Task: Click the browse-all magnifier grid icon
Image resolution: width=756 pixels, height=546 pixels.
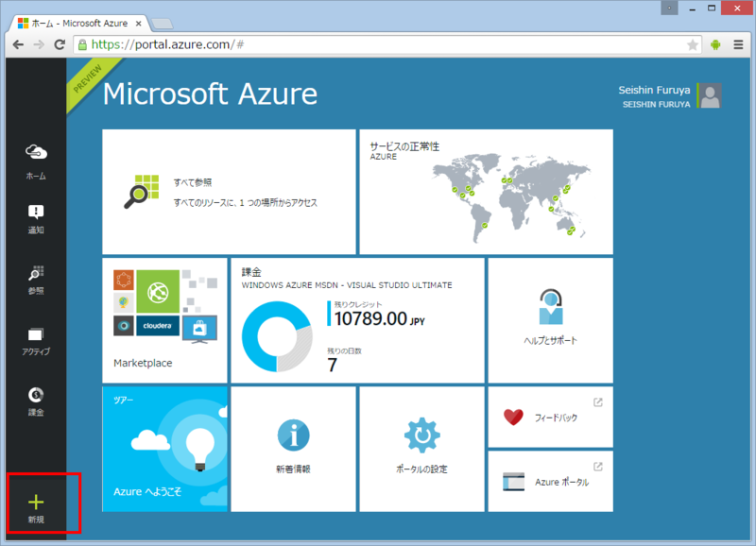Action: tap(141, 192)
